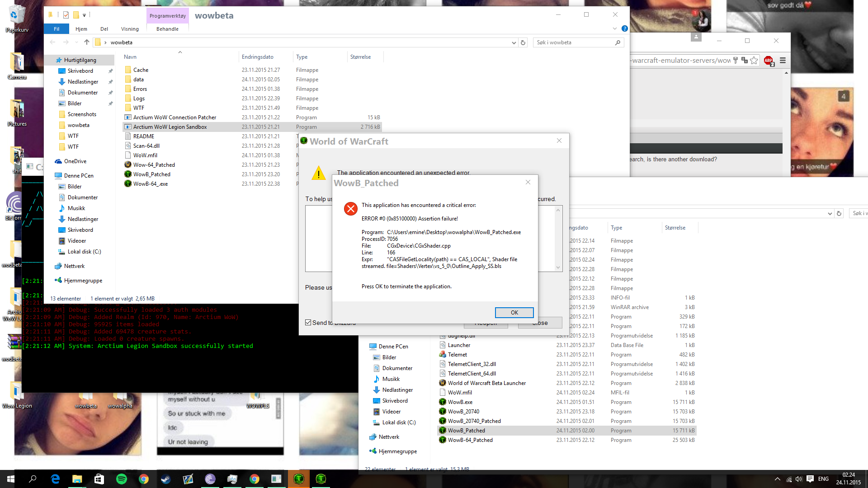This screenshot has height=488, width=868.
Task: Expand the address bar history dropdown in wowbeta window
Action: pos(514,42)
